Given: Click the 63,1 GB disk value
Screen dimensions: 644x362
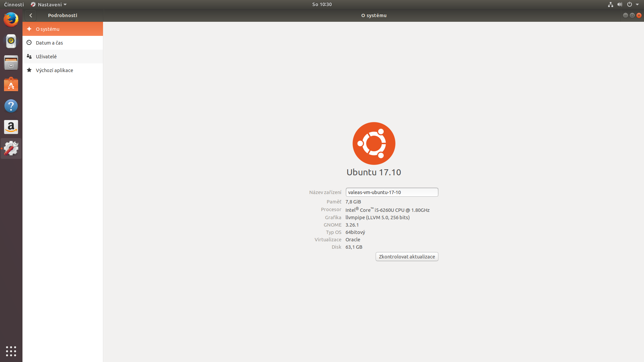Looking at the screenshot, I should point(354,247).
